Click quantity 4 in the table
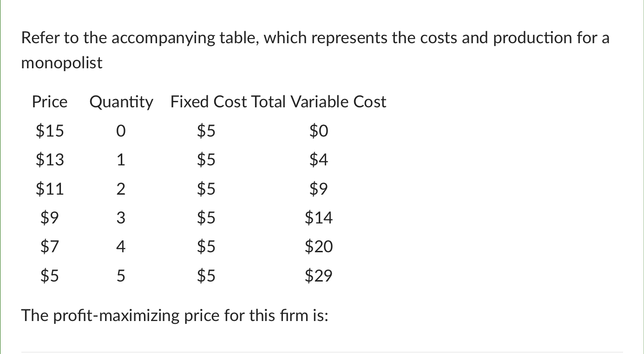This screenshot has width=644, height=354. (x=121, y=247)
